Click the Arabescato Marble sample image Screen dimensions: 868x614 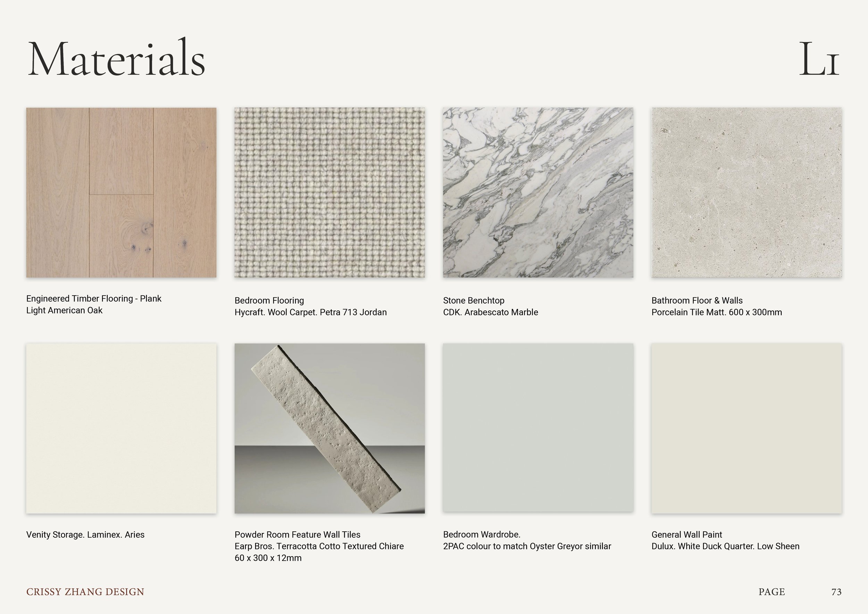[538, 192]
